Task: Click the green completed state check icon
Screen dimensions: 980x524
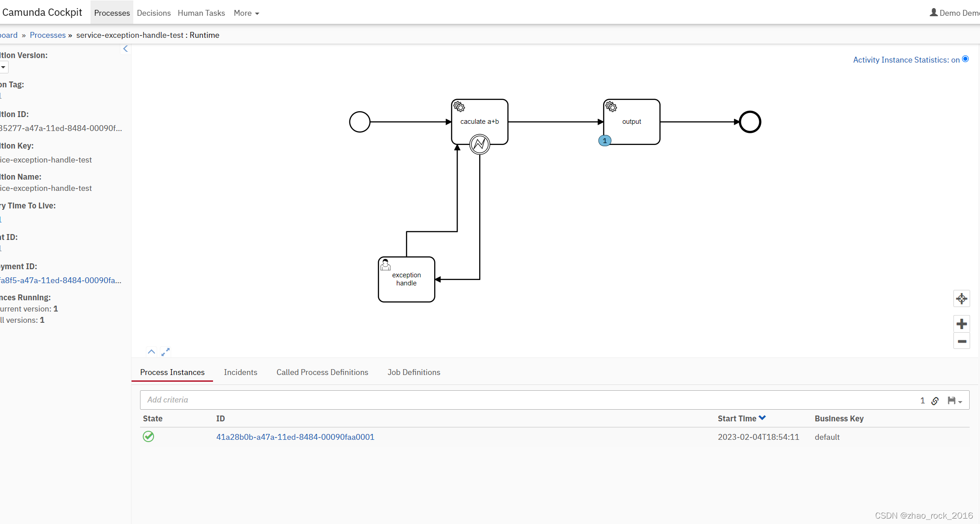Action: tap(149, 437)
